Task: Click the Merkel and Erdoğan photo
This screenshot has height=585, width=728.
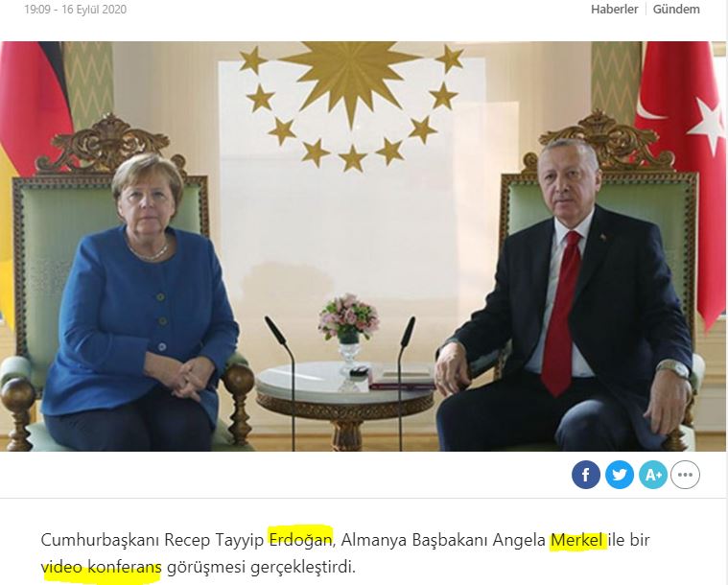Action: (364, 246)
